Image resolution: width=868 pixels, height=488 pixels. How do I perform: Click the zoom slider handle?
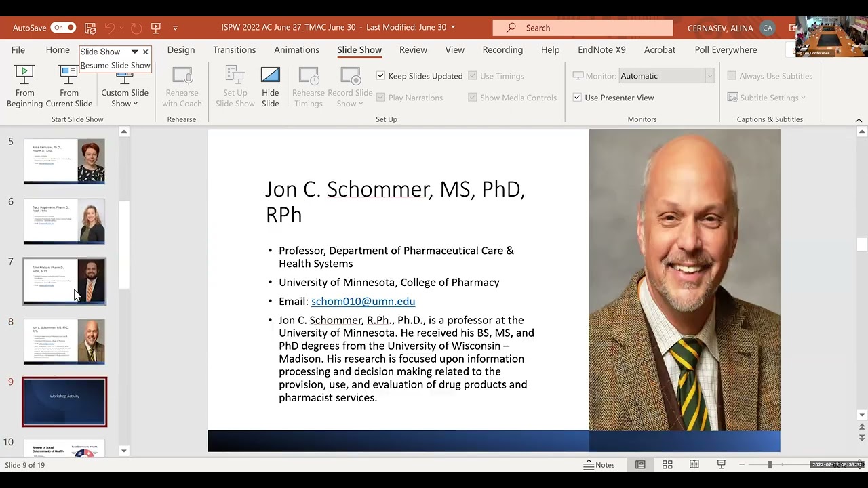770,465
